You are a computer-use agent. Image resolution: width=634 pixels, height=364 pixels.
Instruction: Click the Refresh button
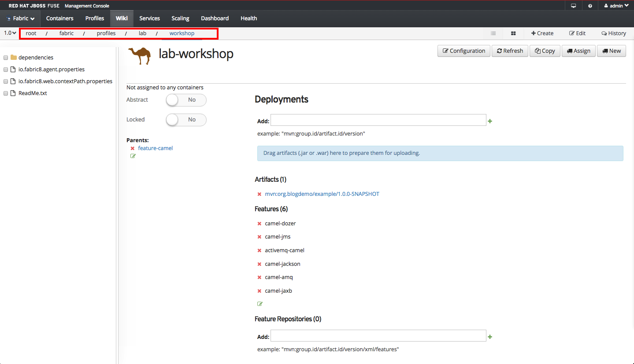click(510, 51)
